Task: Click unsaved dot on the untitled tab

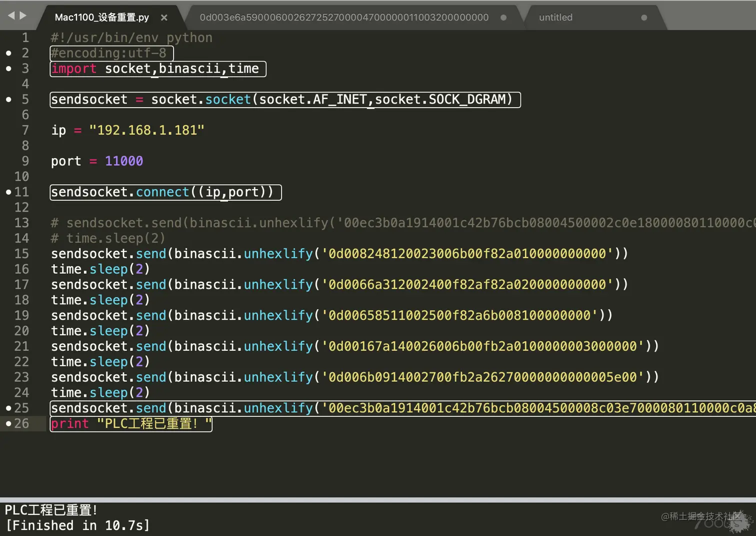Action: (644, 18)
